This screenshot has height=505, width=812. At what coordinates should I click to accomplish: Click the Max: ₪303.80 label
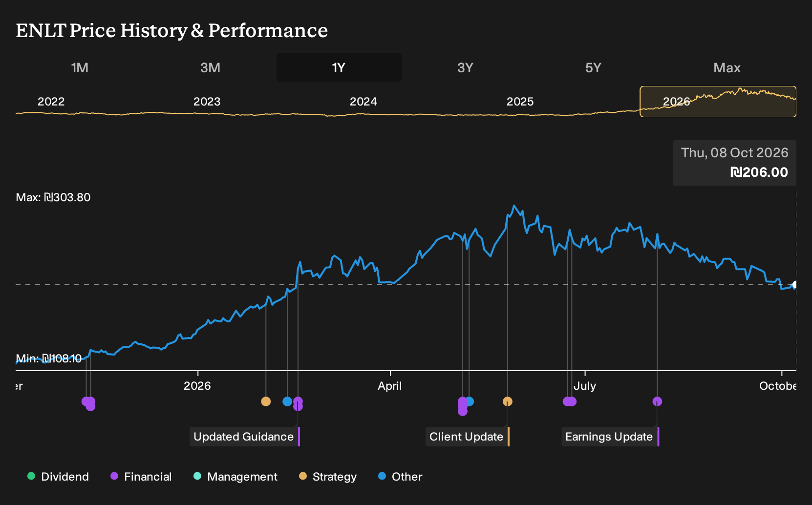click(x=53, y=197)
